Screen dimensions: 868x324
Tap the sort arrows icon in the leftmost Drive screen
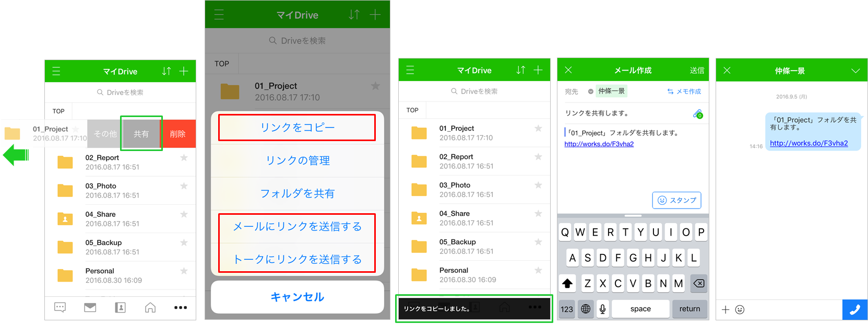pos(166,71)
